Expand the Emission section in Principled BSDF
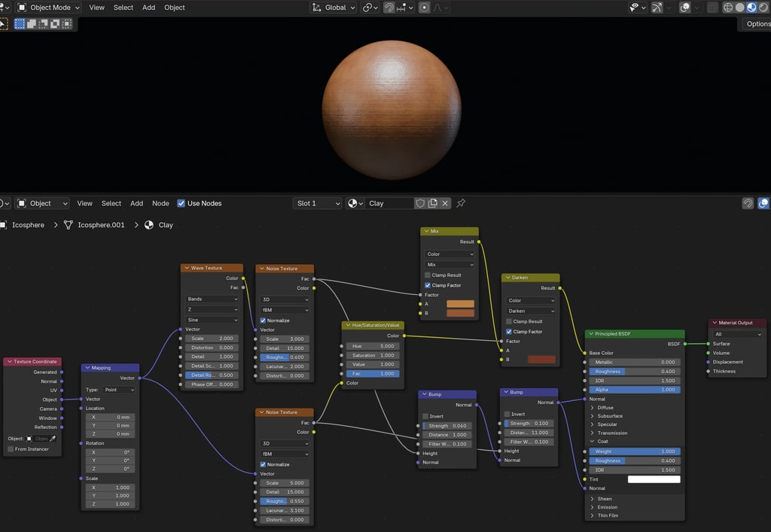 (x=592, y=507)
